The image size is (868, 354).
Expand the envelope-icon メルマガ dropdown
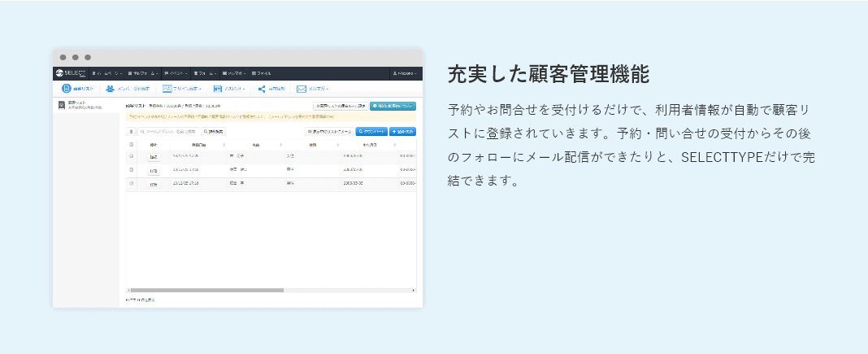click(x=313, y=89)
